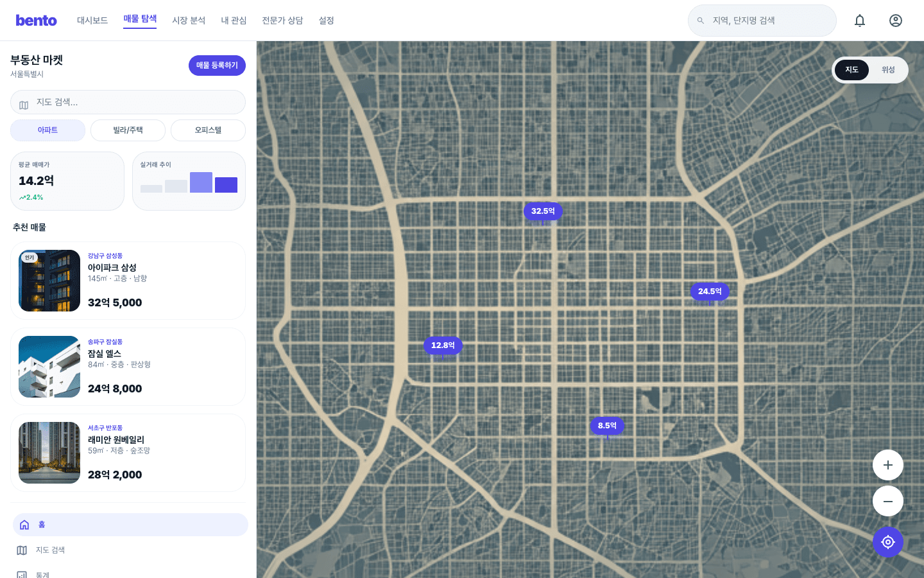This screenshot has width=924, height=578.
Task: Click the home icon in the sidebar
Action: [24, 525]
